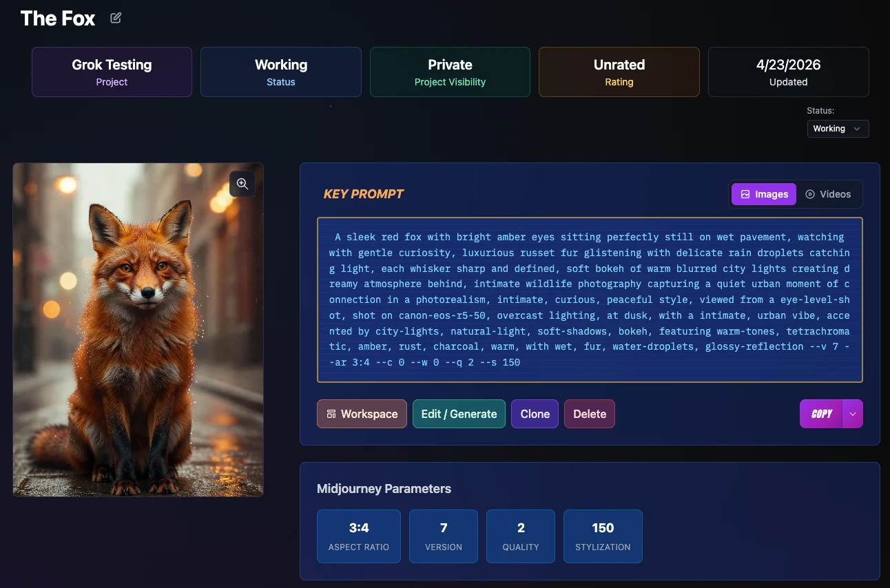Select the Images view toggle

pyautogui.click(x=763, y=194)
